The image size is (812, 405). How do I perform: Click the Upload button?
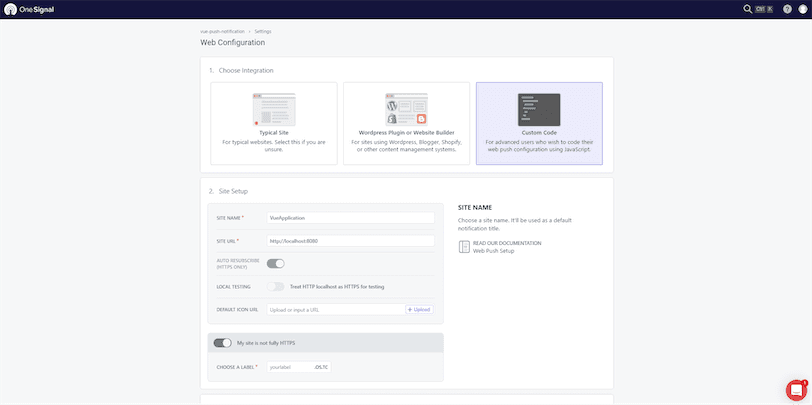coord(419,309)
